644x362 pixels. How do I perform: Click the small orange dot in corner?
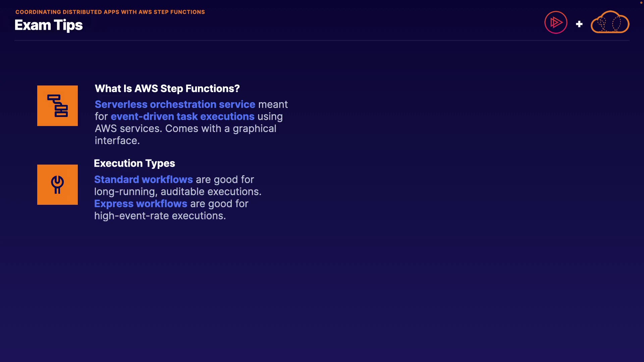click(641, 3)
